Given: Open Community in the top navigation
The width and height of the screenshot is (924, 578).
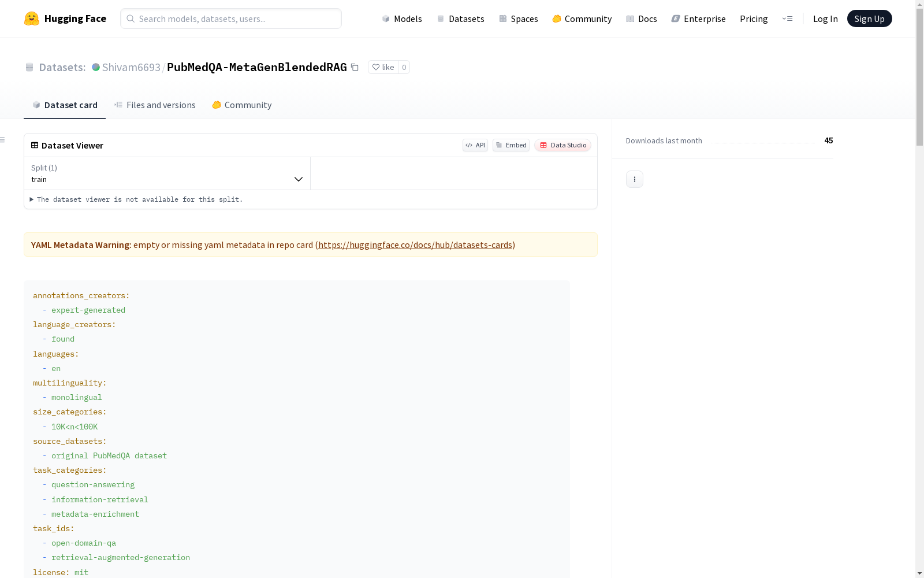Looking at the screenshot, I should click(582, 18).
